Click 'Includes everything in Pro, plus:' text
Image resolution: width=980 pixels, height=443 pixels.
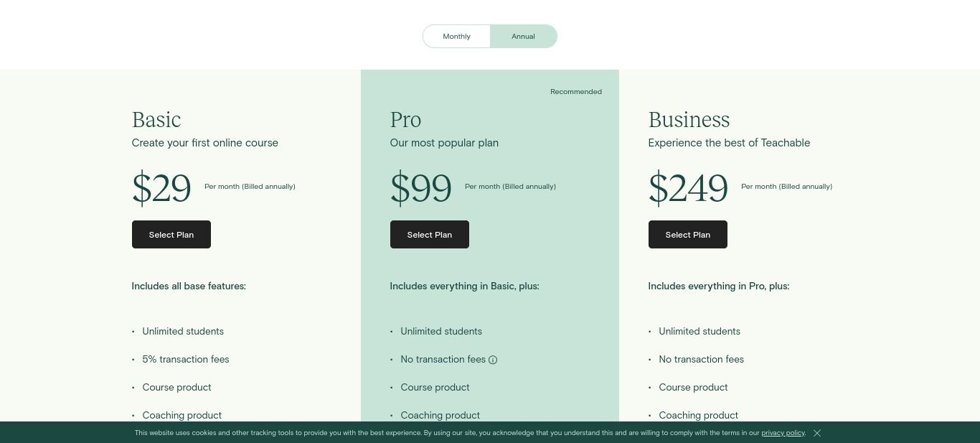click(x=719, y=286)
